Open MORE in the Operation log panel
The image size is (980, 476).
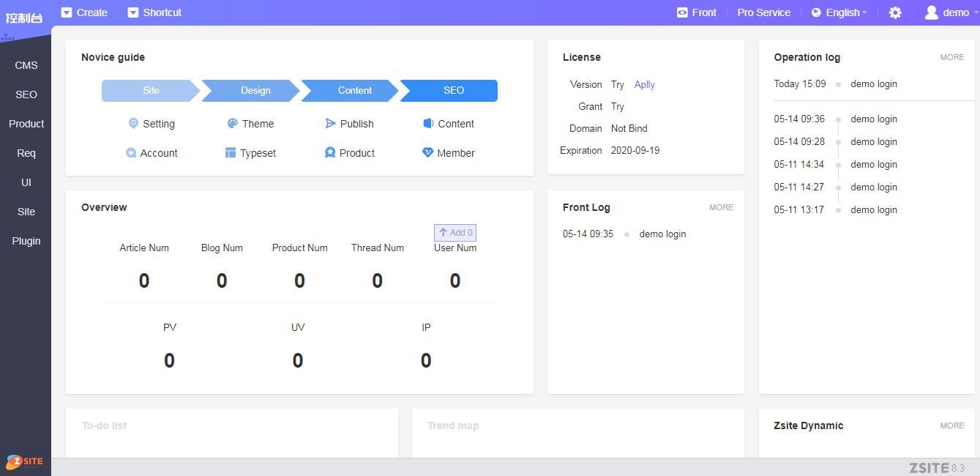click(x=952, y=57)
